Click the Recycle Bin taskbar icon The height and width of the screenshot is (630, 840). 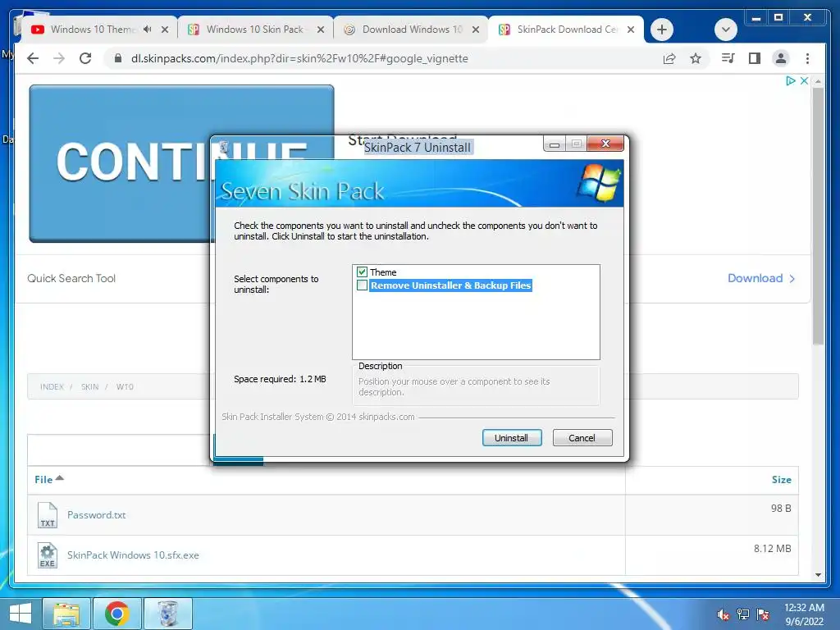(168, 614)
